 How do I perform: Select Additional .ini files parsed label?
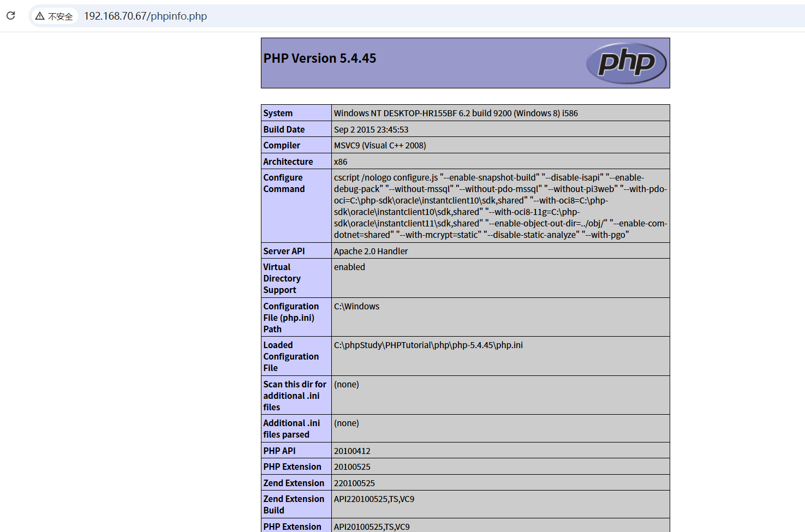[291, 429]
